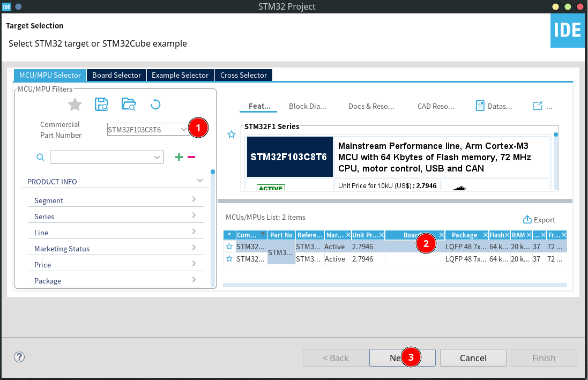Remove the Package column via its X
Screen dimensions: 588x380
(486, 235)
